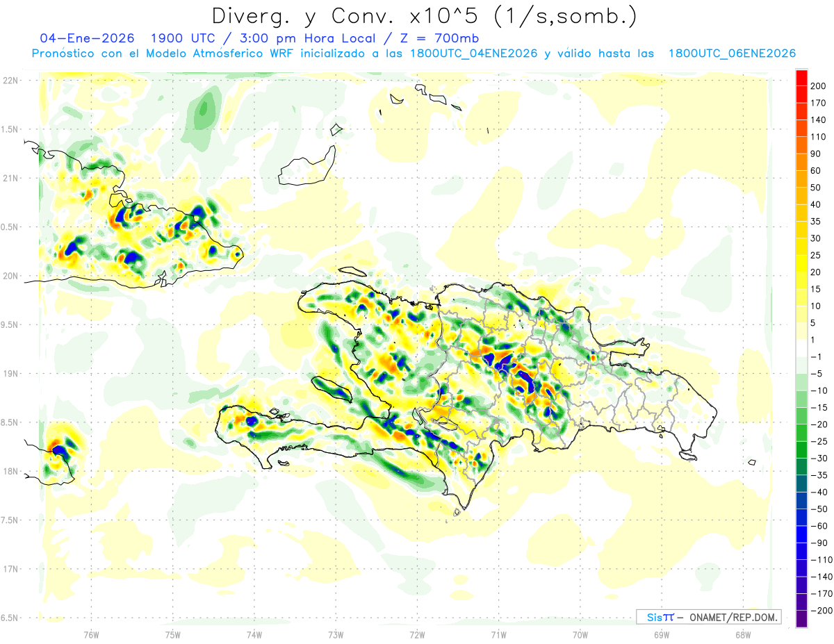Click the "22N" latitude axis label

[x=10, y=81]
